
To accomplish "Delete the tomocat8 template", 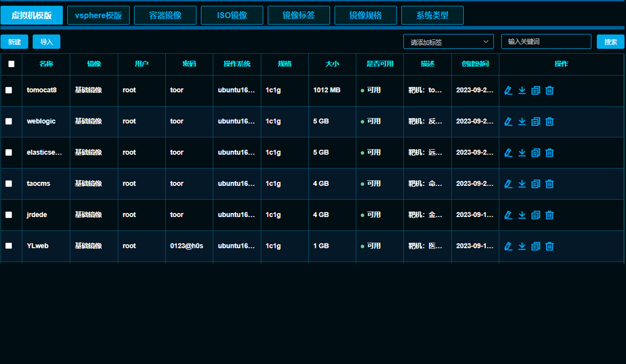I will [x=549, y=90].
